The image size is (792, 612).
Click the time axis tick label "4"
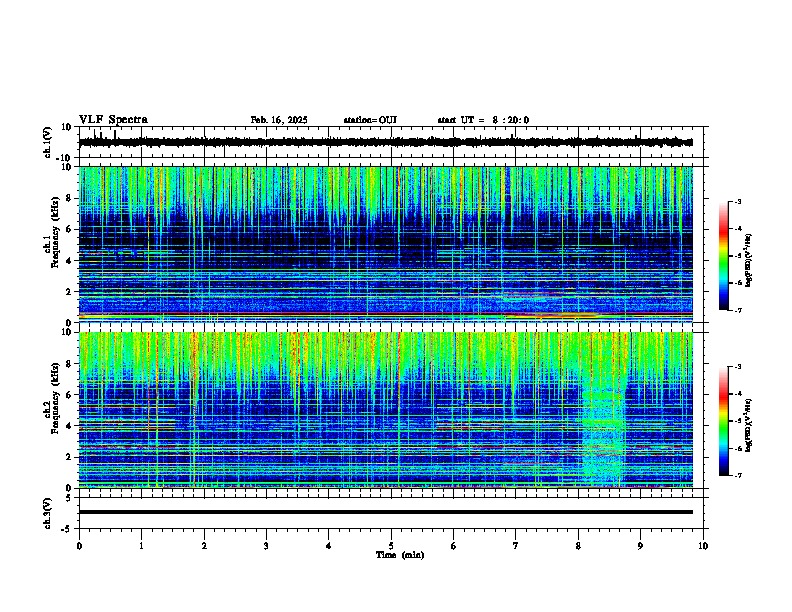329,546
